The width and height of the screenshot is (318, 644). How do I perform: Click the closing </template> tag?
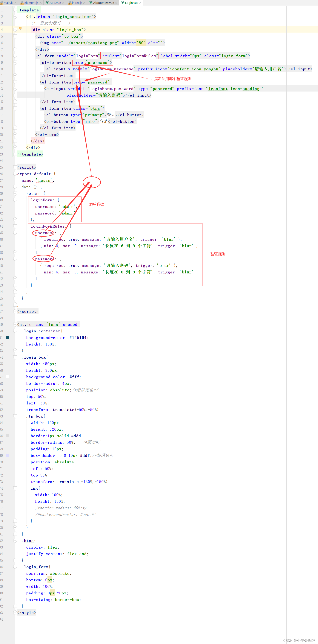[30, 154]
